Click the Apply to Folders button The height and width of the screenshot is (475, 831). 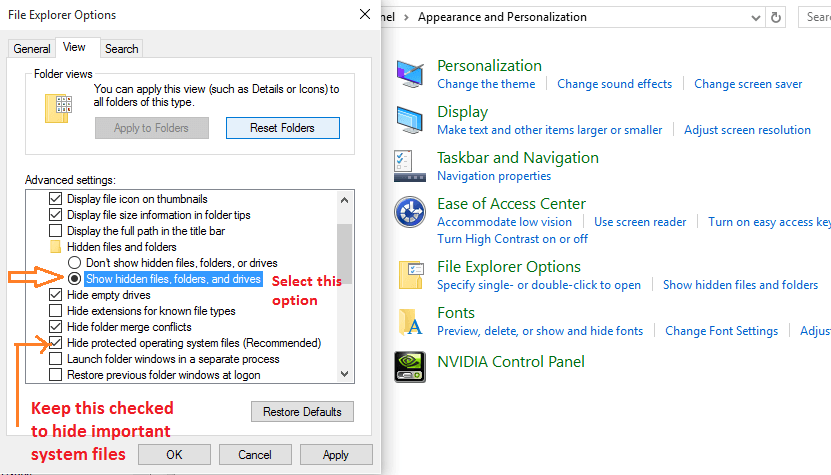point(152,128)
